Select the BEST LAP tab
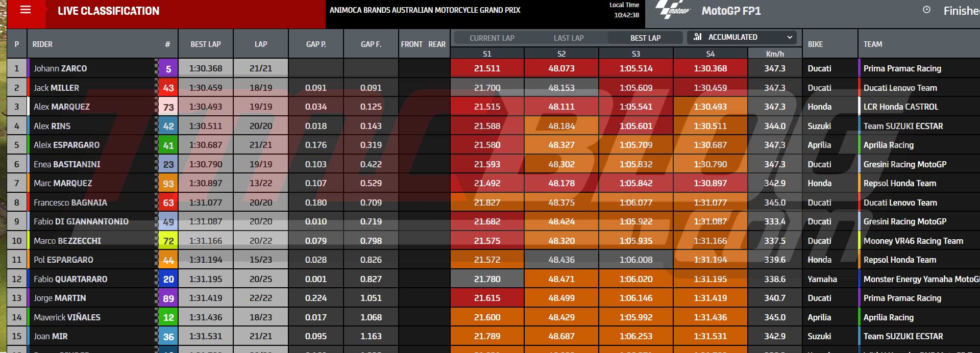980x353 pixels. coord(645,38)
